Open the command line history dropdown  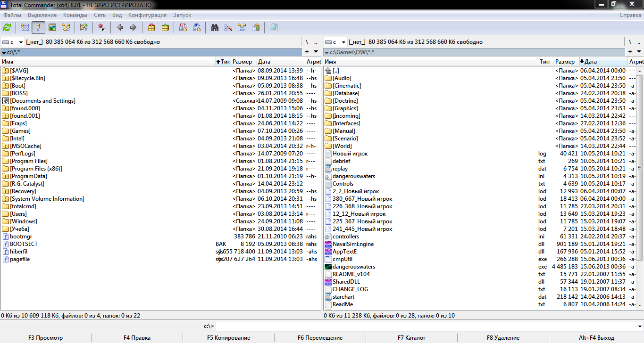(x=639, y=326)
